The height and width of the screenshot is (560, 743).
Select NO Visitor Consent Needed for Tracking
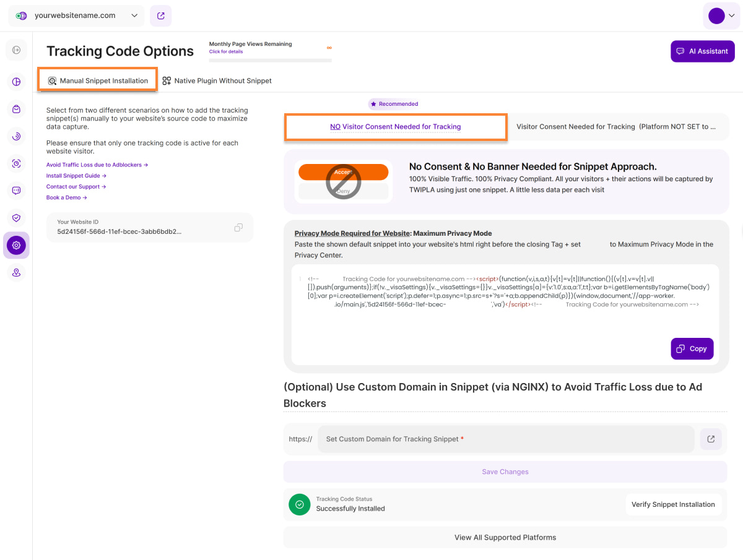(396, 127)
